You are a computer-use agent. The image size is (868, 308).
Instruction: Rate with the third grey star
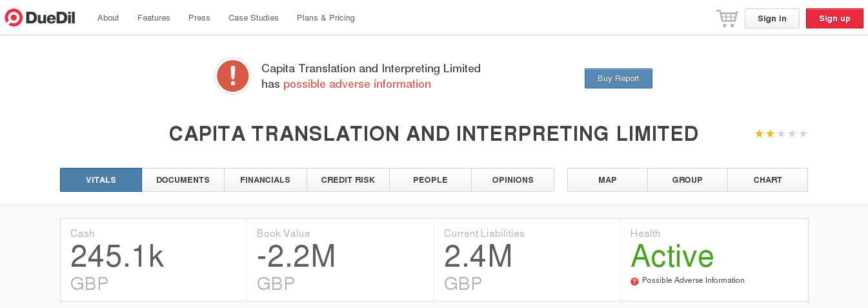781,134
